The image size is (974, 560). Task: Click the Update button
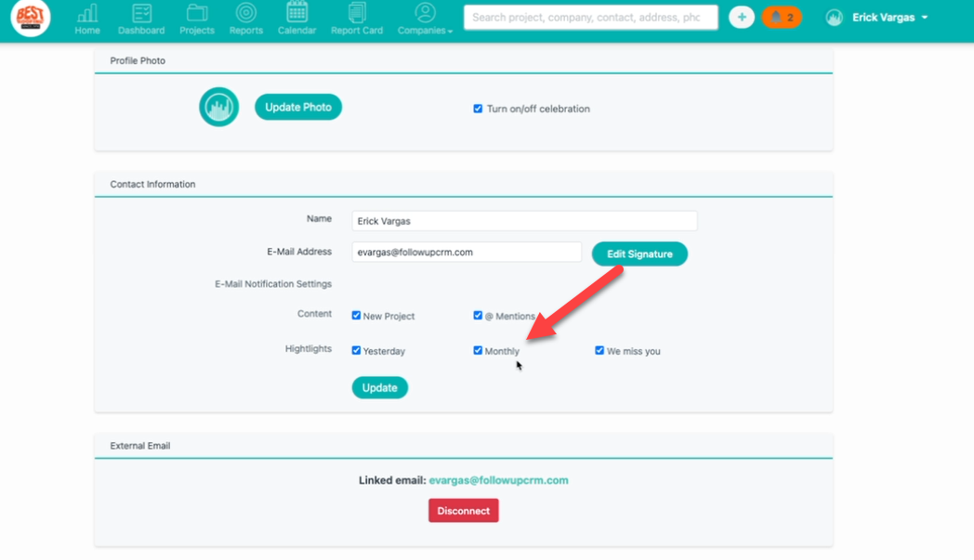379,387
